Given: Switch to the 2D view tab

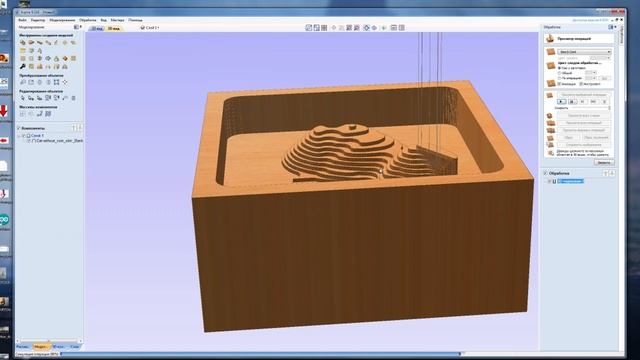Looking at the screenshot, I should (x=98, y=29).
